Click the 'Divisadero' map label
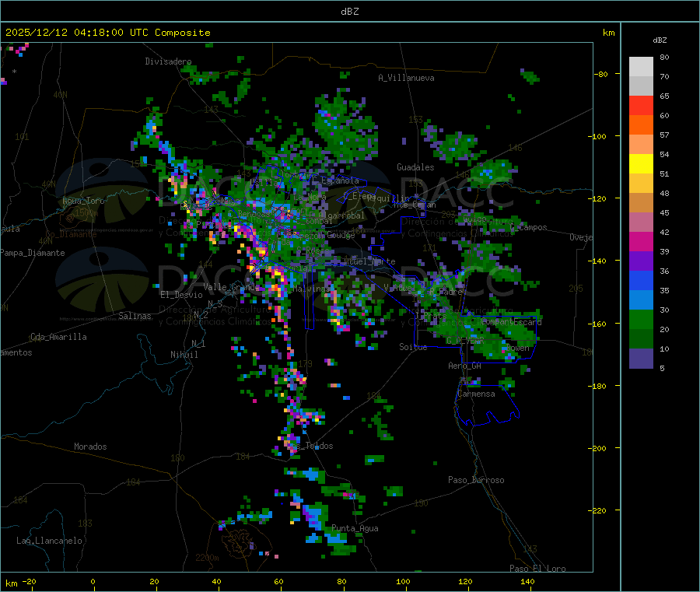 (168, 61)
